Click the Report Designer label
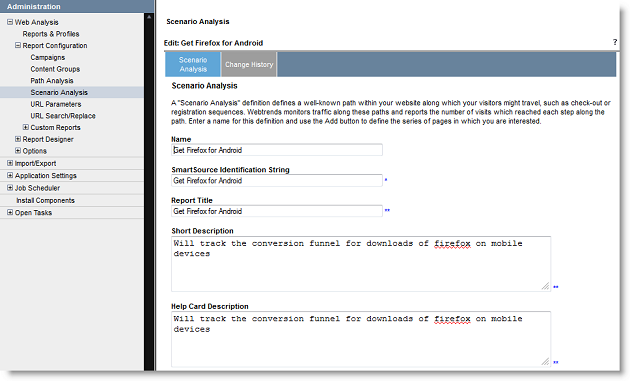The height and width of the screenshot is (381, 630). pyautogui.click(x=48, y=139)
